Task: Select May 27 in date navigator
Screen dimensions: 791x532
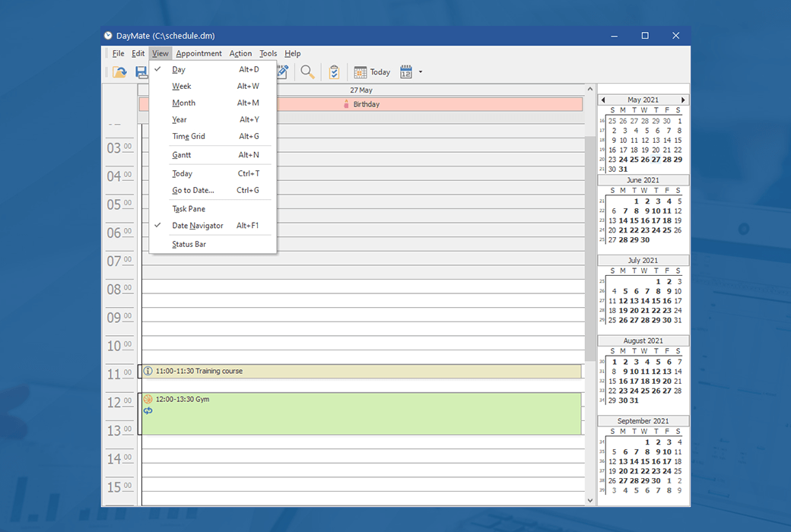Action: pos(656,160)
